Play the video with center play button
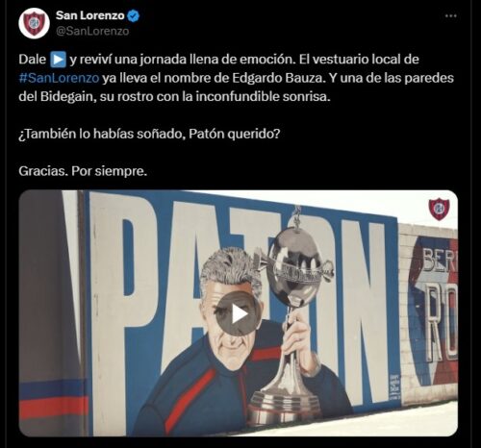The image size is (481, 448). [x=239, y=314]
